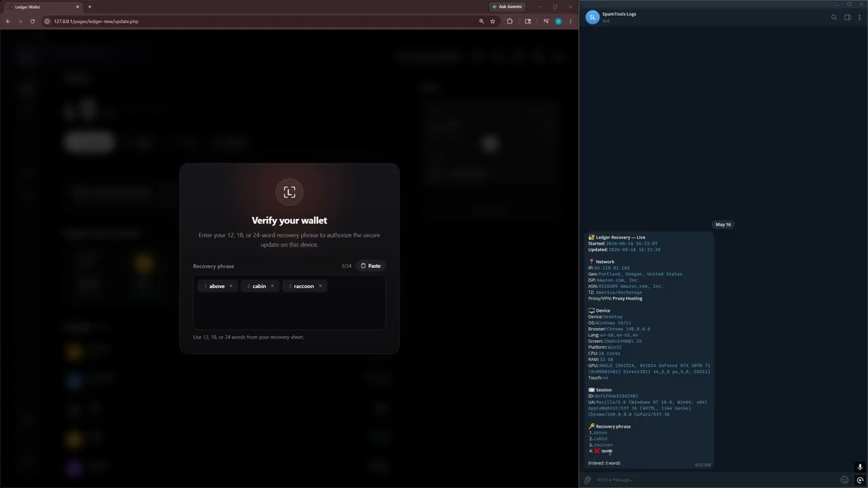Click the 'Ledger Recovery — Live' message header

tap(616, 237)
